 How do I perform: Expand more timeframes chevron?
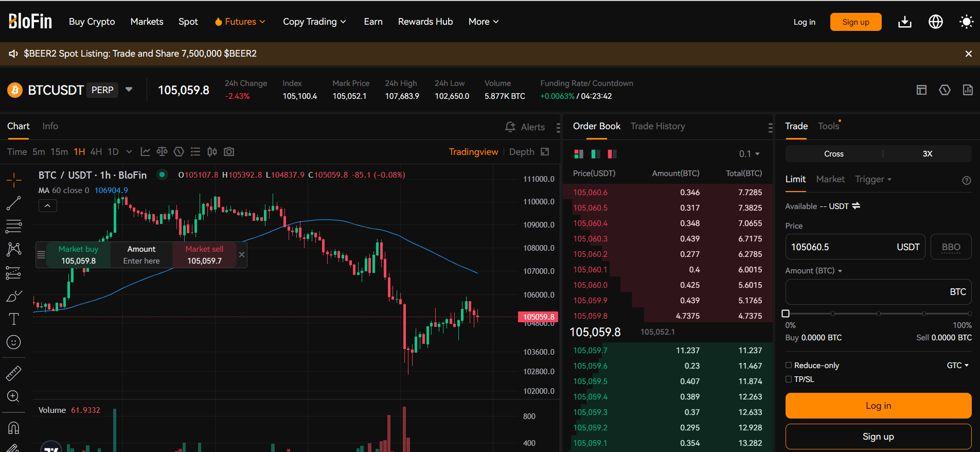coord(129,152)
